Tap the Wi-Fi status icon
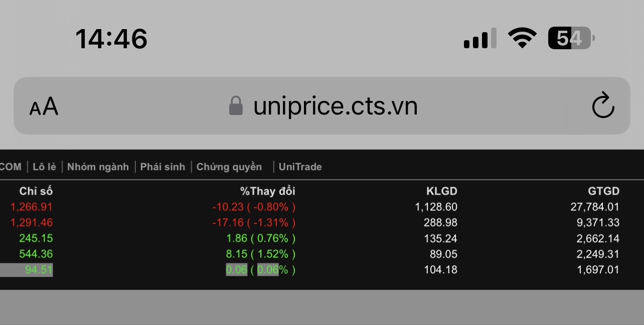This screenshot has height=325, width=644. click(x=522, y=38)
